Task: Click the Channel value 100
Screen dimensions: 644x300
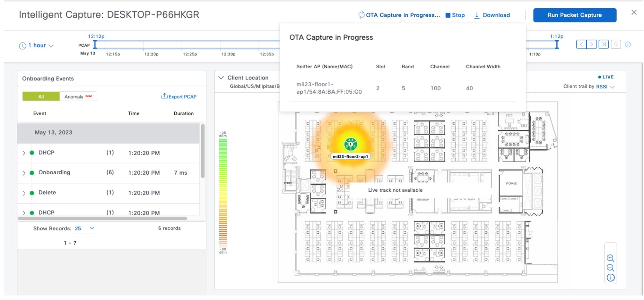Action: point(436,88)
